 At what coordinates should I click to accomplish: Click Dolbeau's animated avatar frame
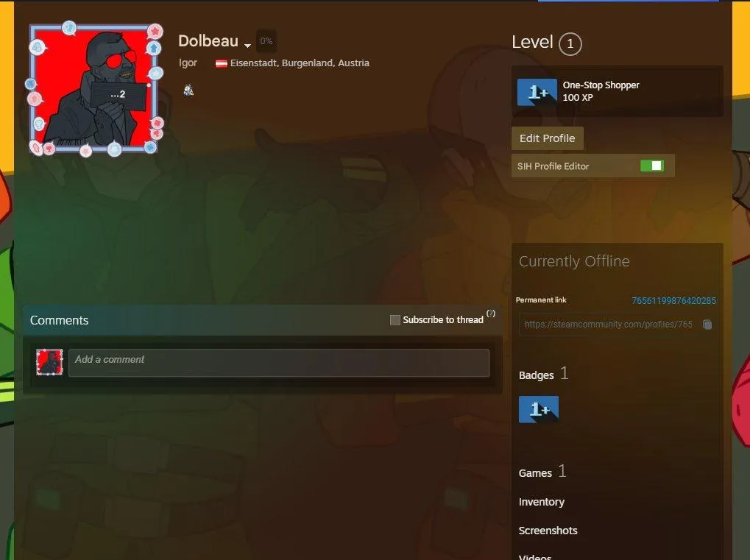pos(94,88)
